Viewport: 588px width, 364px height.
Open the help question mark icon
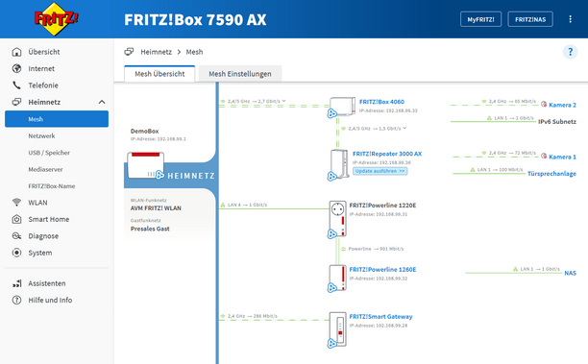coord(570,52)
